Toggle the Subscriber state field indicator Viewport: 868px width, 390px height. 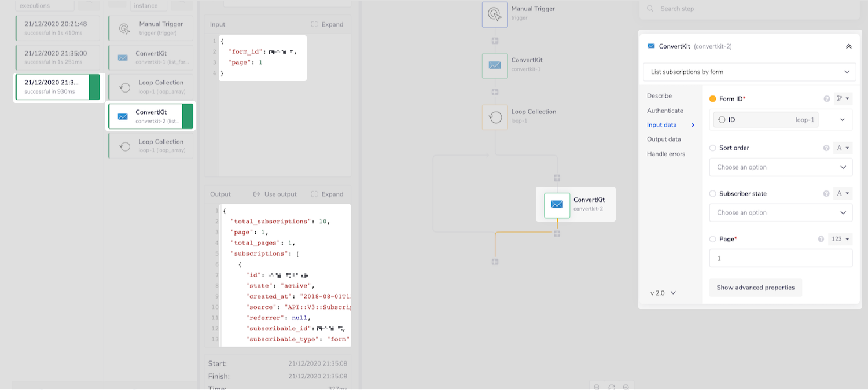[x=712, y=193]
